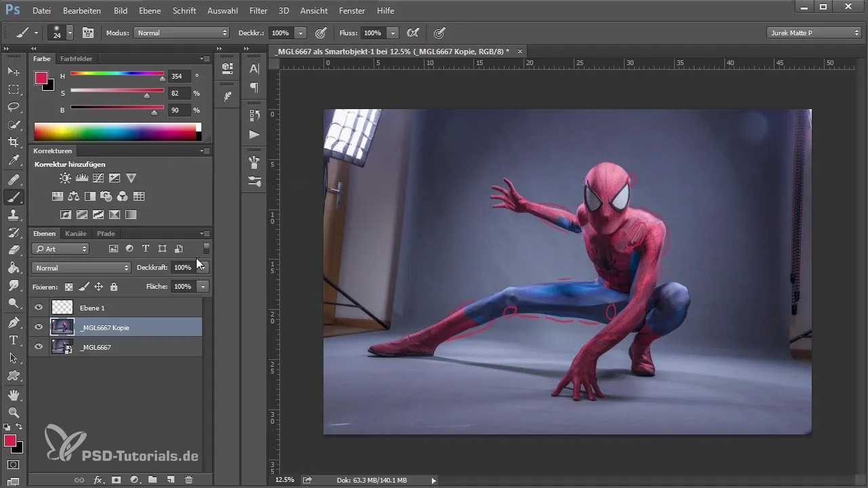Open the brush Modus dropdown
This screenshot has width=868, height=488.
pos(181,33)
